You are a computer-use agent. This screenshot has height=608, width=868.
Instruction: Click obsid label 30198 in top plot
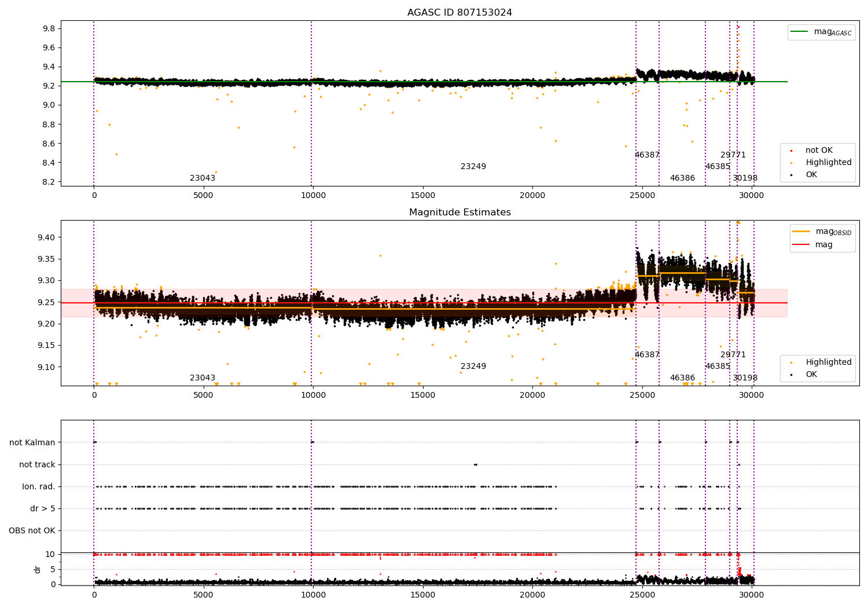(745, 178)
